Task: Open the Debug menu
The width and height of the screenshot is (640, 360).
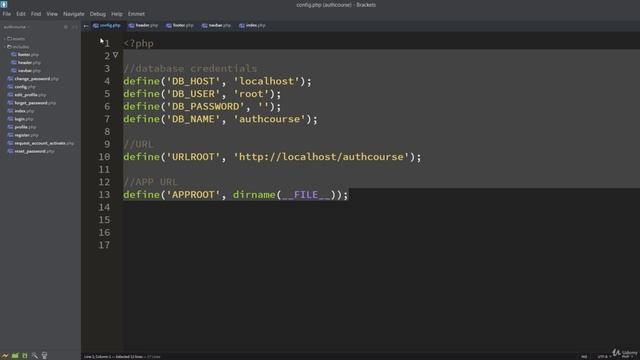Action: click(x=98, y=14)
